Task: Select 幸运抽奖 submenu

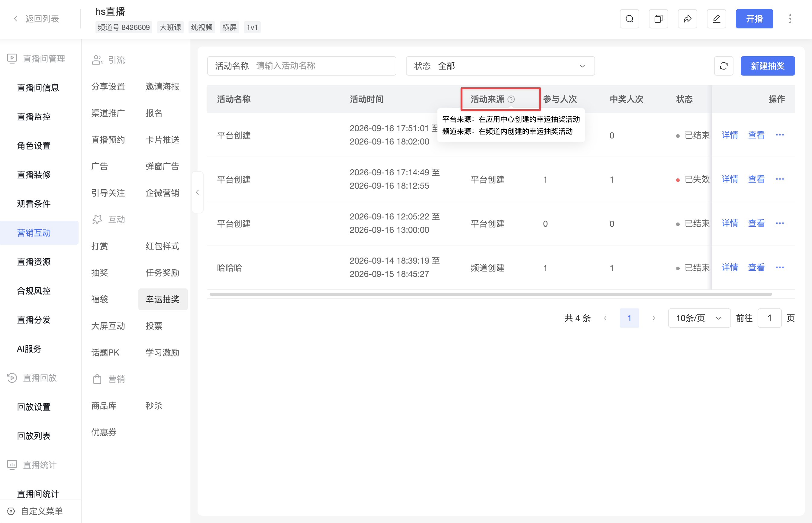Action: [x=163, y=299]
